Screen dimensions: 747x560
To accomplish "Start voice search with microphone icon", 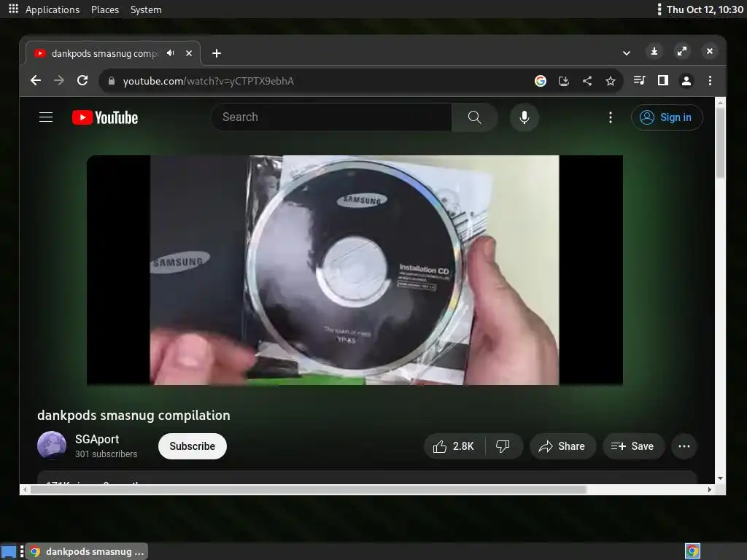I will coord(524,117).
